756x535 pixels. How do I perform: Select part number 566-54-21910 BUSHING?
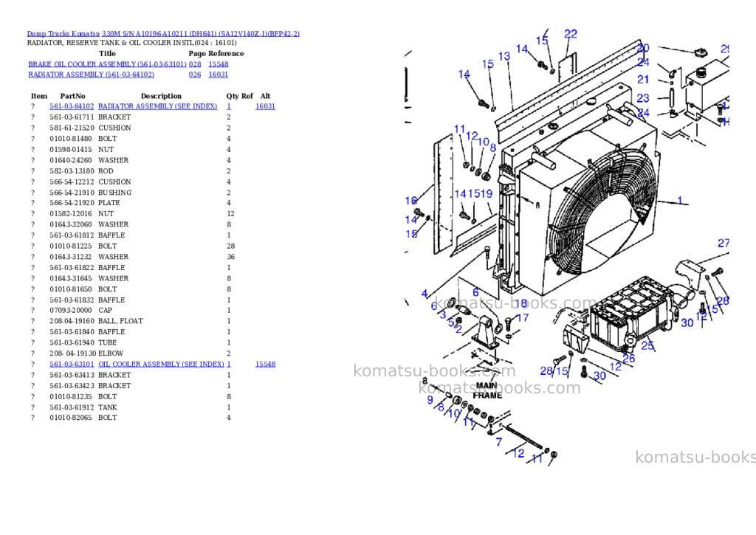[x=72, y=193]
